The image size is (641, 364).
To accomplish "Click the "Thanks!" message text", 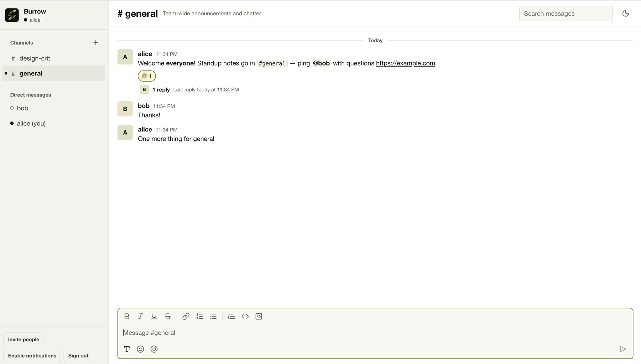I will [149, 115].
